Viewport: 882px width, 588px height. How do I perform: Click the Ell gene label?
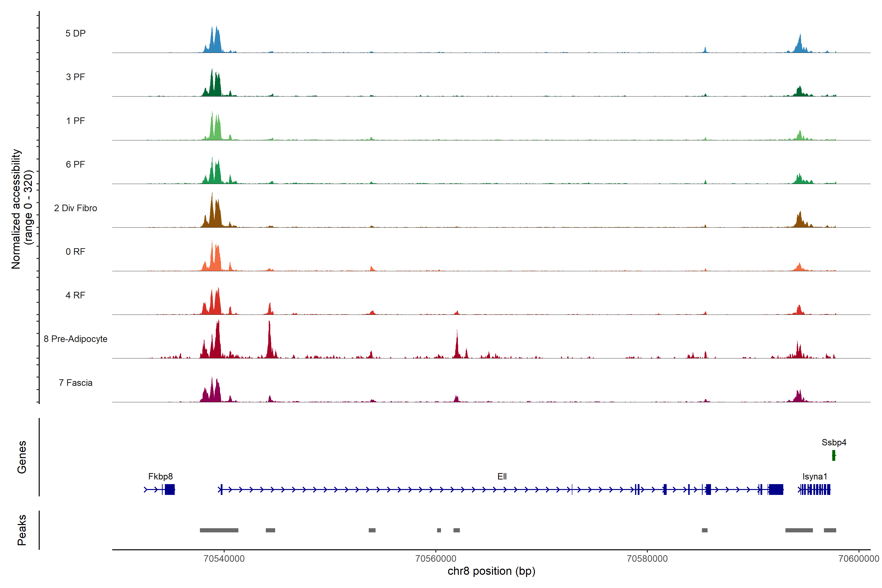click(x=502, y=476)
